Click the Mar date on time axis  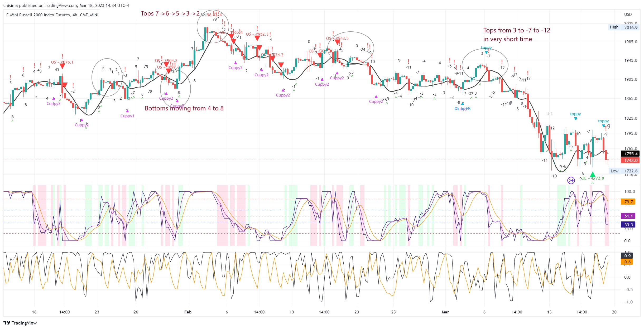(x=445, y=312)
